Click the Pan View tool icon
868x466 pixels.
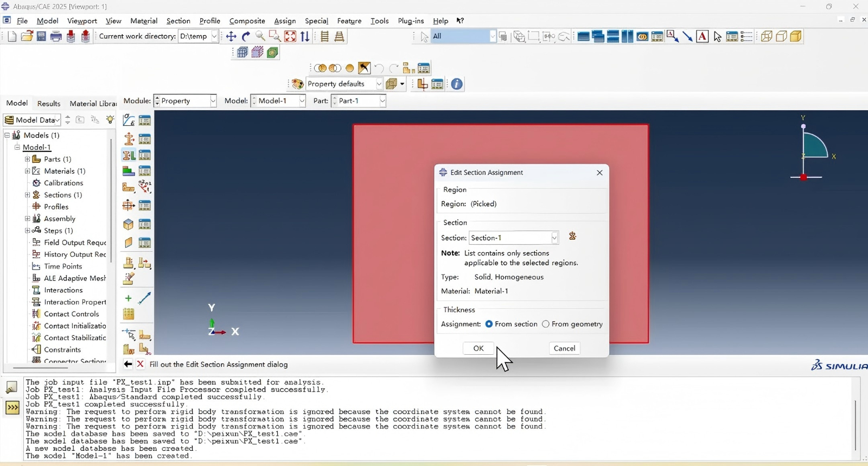pos(231,36)
